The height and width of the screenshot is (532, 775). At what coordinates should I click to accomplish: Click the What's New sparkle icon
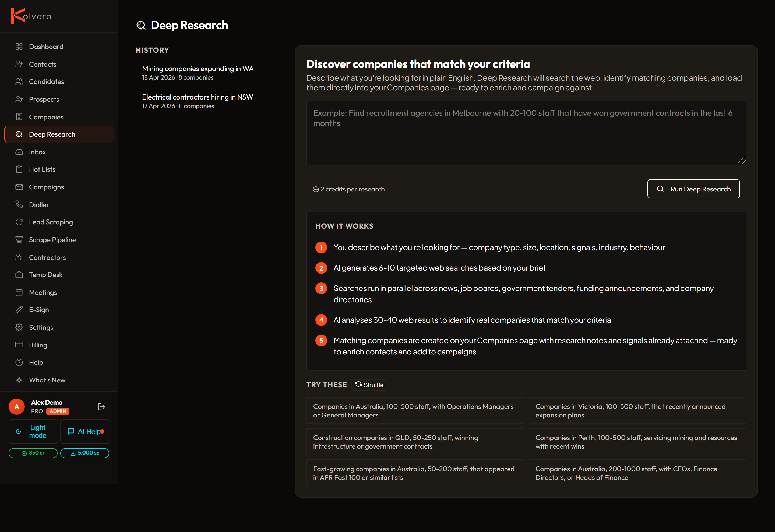pos(19,380)
